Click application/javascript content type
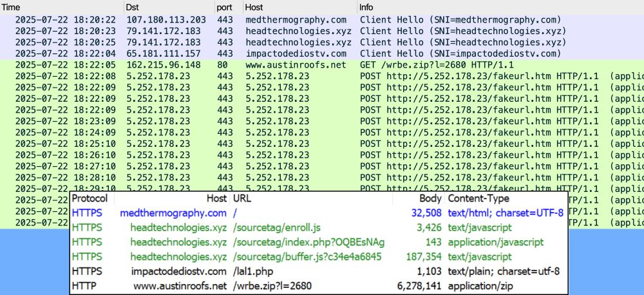The width and height of the screenshot is (644, 295). tap(496, 242)
